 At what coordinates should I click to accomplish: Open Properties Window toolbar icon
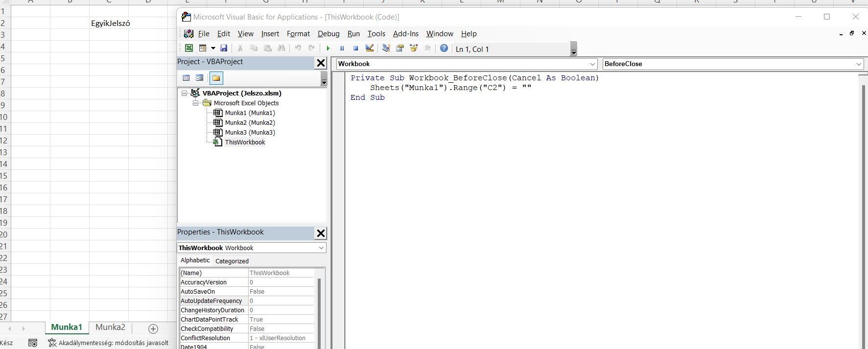click(x=400, y=48)
